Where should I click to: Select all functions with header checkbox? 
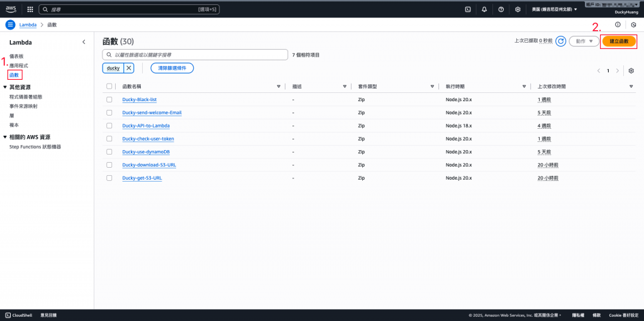pos(109,86)
